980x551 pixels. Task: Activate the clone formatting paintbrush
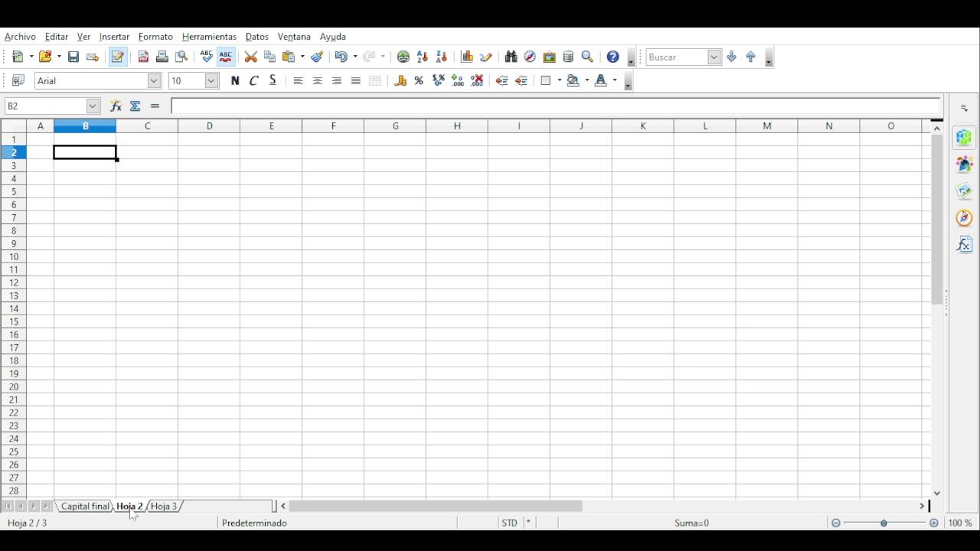click(x=317, y=57)
